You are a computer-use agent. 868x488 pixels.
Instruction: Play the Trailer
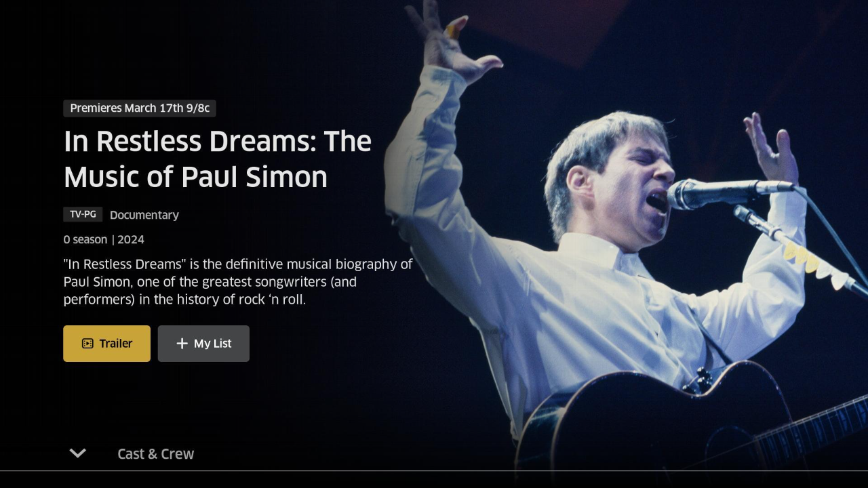point(106,344)
